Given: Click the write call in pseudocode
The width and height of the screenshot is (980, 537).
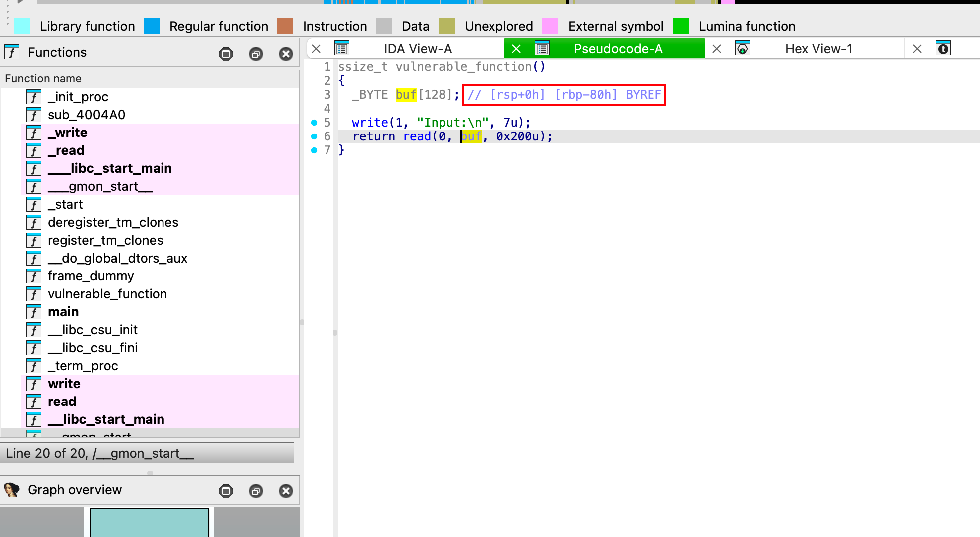Looking at the screenshot, I should coord(369,123).
